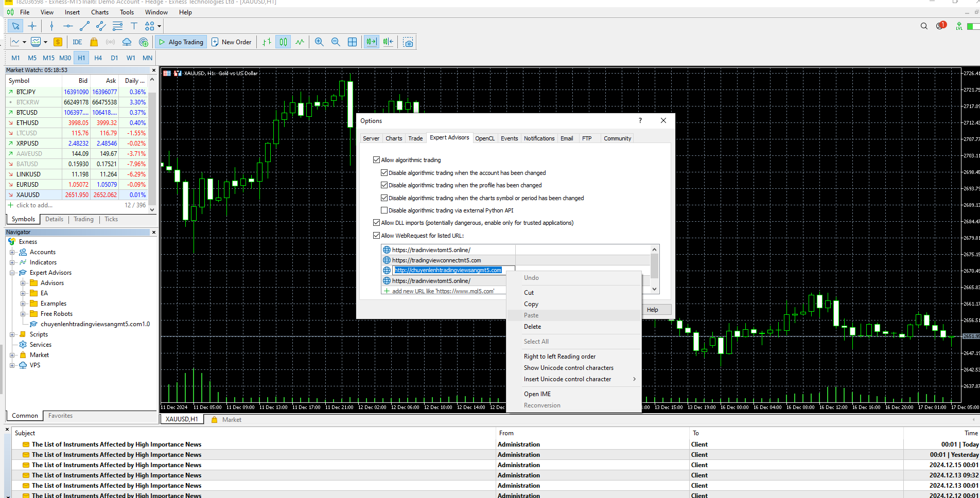Choose Paste from the context menu
The image size is (980, 498).
pyautogui.click(x=531, y=315)
